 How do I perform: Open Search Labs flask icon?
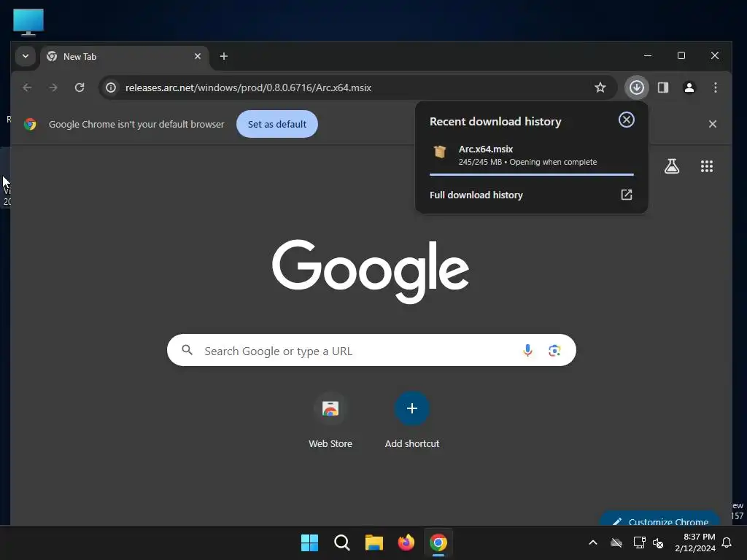point(672,166)
